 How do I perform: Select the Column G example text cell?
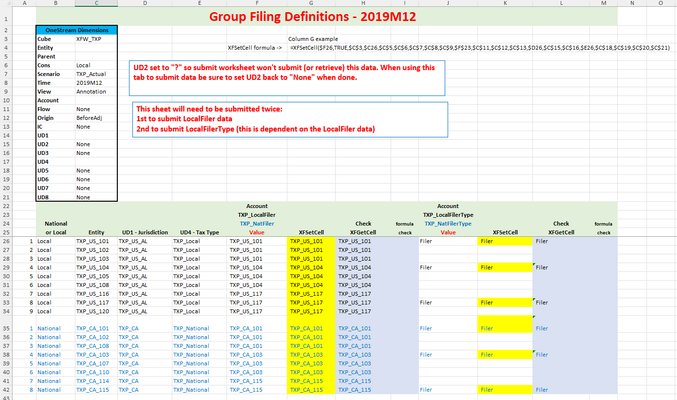click(x=313, y=39)
